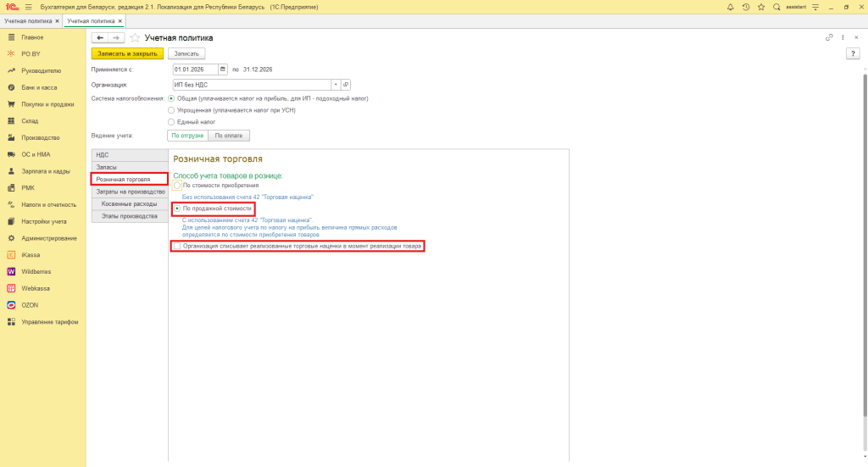Open calendar picker for start date

223,69
